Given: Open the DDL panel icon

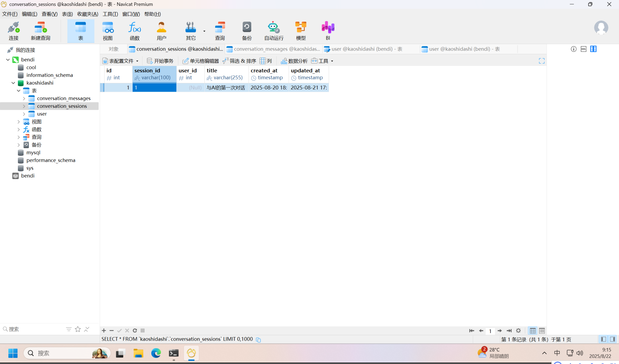Looking at the screenshot, I should coord(583,49).
